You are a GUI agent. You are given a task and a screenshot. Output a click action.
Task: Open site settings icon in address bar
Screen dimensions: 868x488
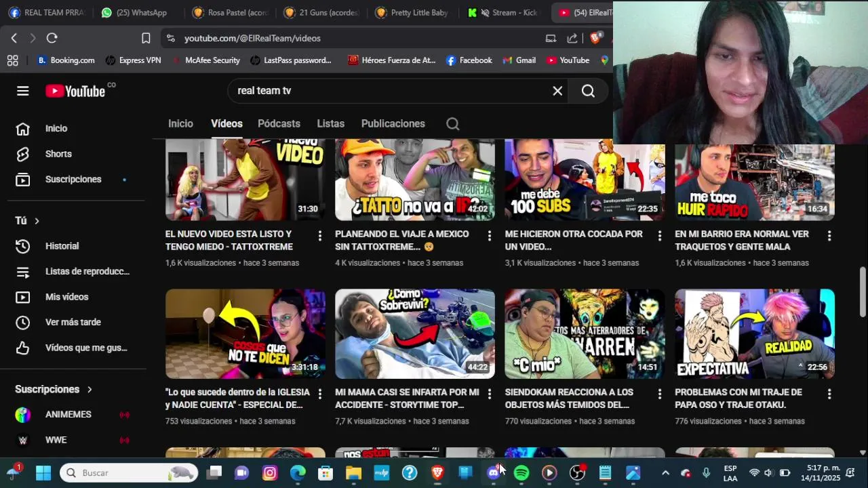point(170,39)
